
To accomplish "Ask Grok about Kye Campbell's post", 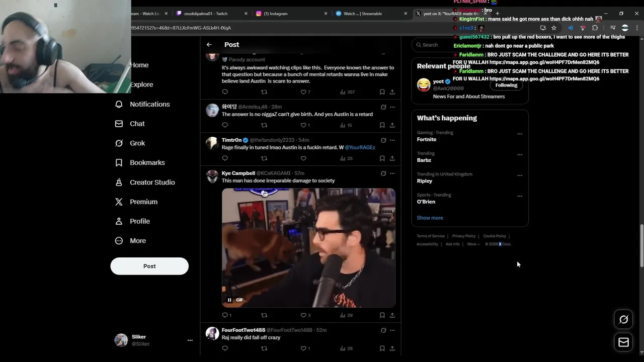I will point(383,173).
